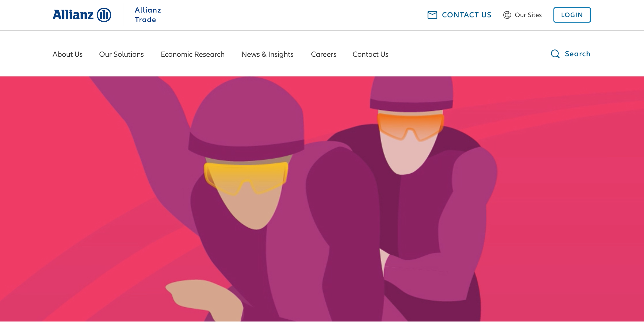This screenshot has height=323, width=644.
Task: Open the About Us menu
Action: point(67,54)
